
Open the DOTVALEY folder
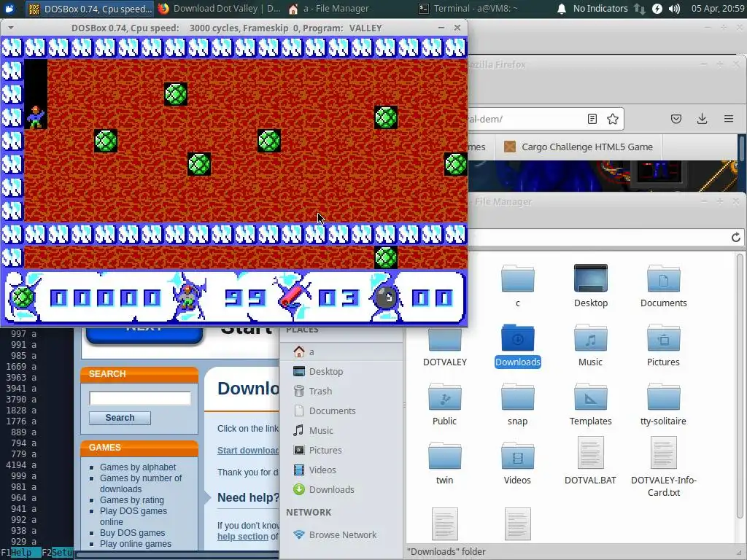[x=445, y=346]
